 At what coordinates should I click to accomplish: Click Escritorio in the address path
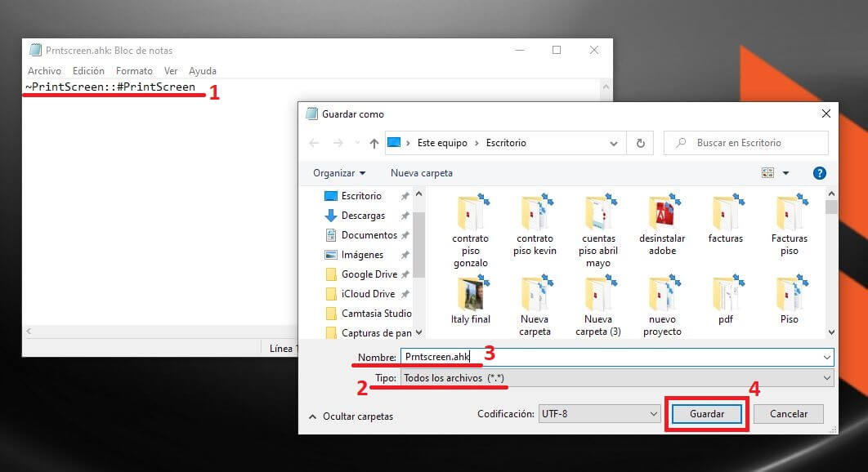506,144
